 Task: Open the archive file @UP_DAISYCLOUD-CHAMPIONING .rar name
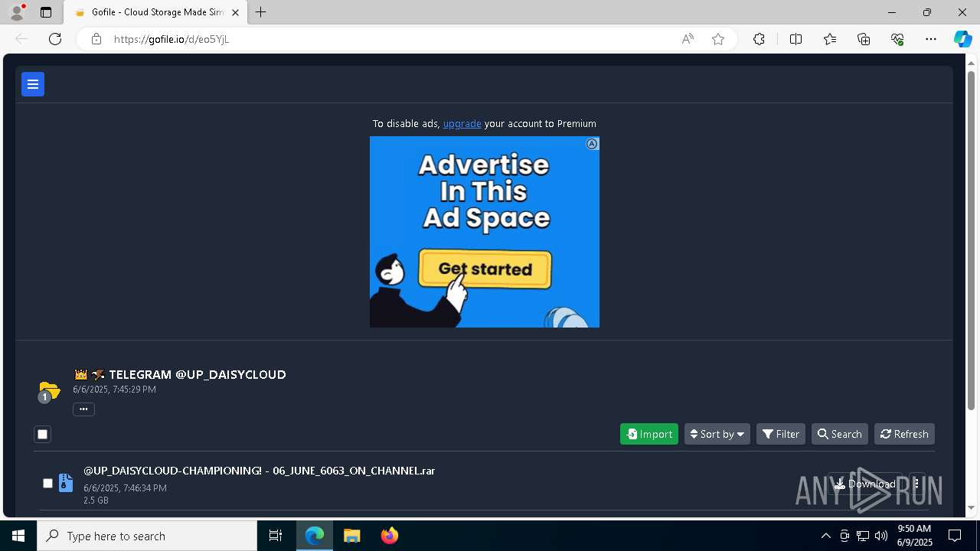click(x=260, y=471)
